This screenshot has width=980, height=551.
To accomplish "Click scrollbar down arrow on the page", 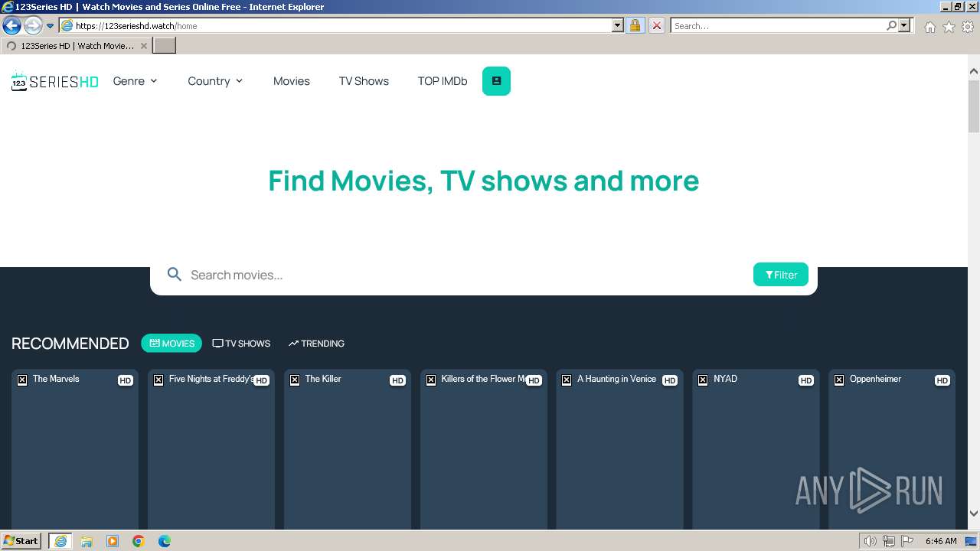I will pos(974,514).
